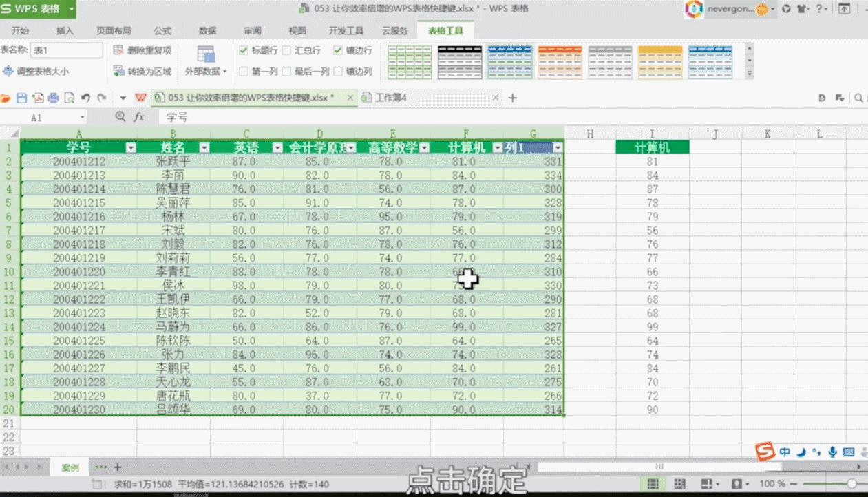Click the add new document tab plus icon

tap(512, 98)
